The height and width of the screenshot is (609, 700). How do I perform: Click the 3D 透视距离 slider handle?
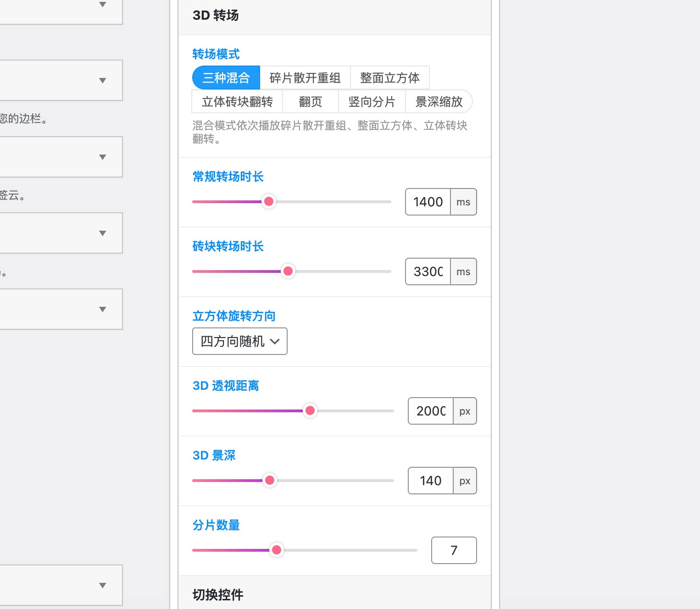click(310, 410)
